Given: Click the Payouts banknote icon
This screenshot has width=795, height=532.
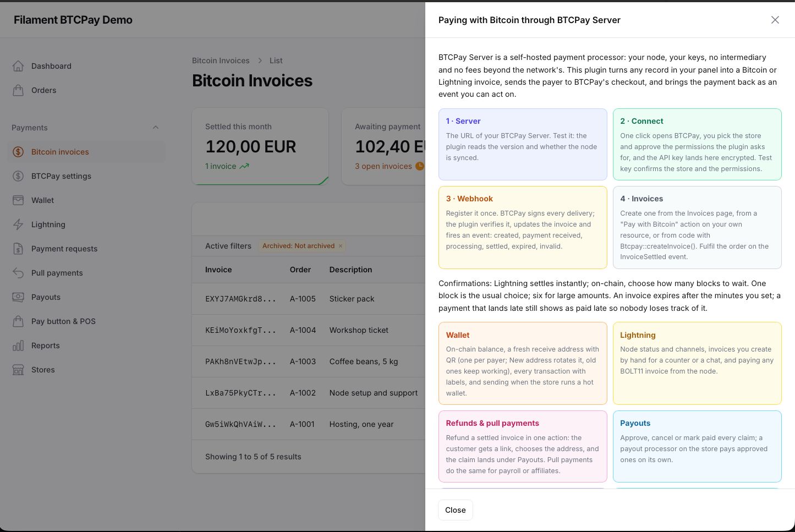Looking at the screenshot, I should [x=18, y=297].
